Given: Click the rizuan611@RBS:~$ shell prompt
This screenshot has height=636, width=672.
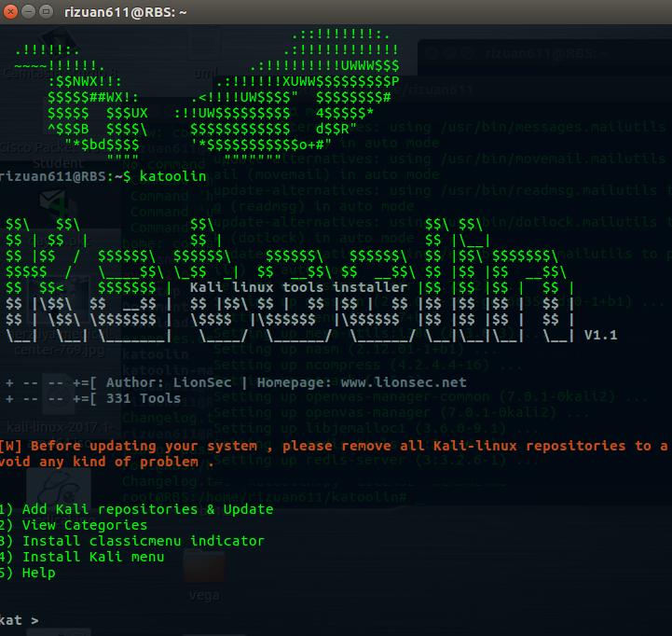Looking at the screenshot, I should click(x=65, y=176).
